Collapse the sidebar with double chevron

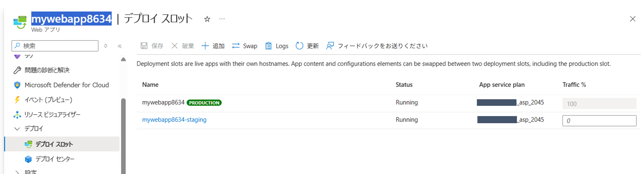[120, 46]
